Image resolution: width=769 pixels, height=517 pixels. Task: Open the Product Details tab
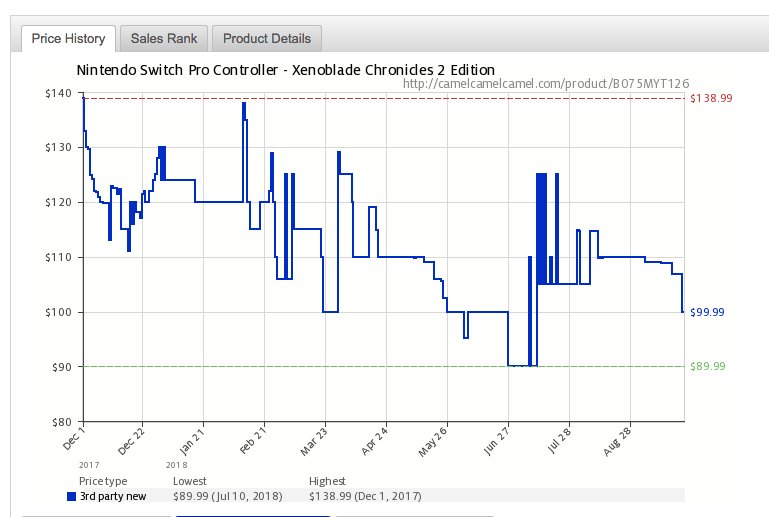pyautogui.click(x=267, y=39)
